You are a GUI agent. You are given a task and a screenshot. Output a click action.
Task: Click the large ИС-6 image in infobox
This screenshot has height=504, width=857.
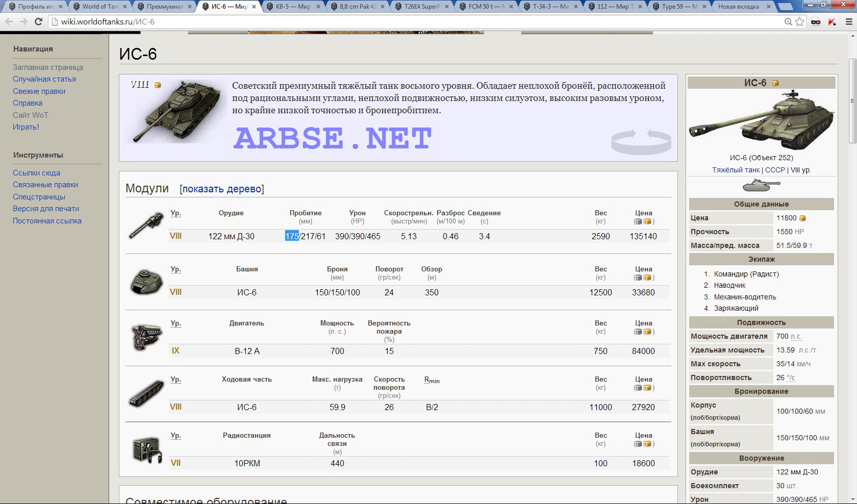pyautogui.click(x=761, y=119)
